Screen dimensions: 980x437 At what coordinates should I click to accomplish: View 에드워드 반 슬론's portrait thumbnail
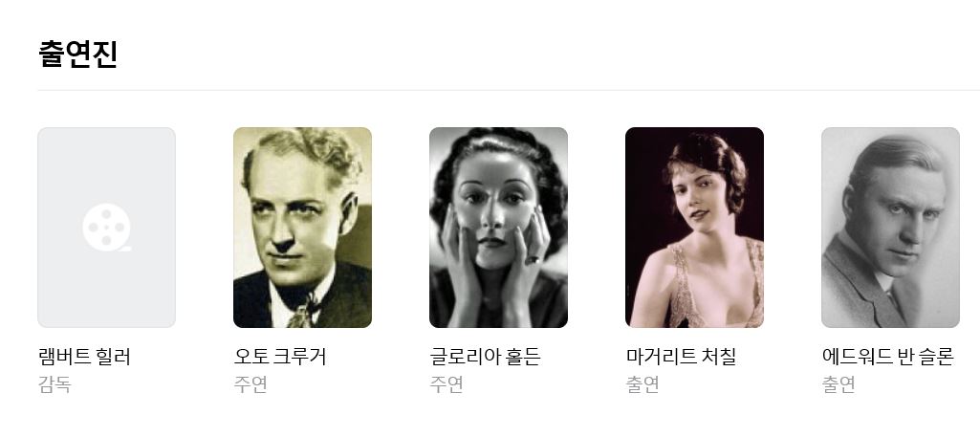[890, 228]
